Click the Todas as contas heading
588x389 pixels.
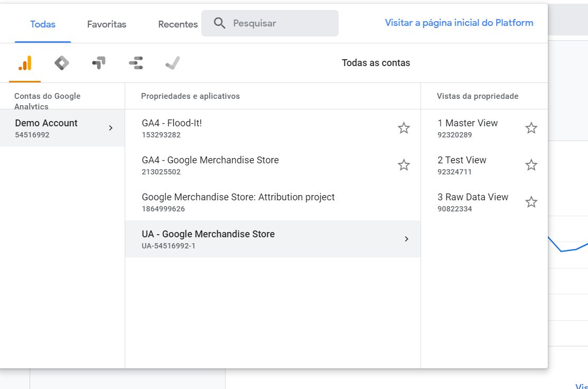coord(376,63)
